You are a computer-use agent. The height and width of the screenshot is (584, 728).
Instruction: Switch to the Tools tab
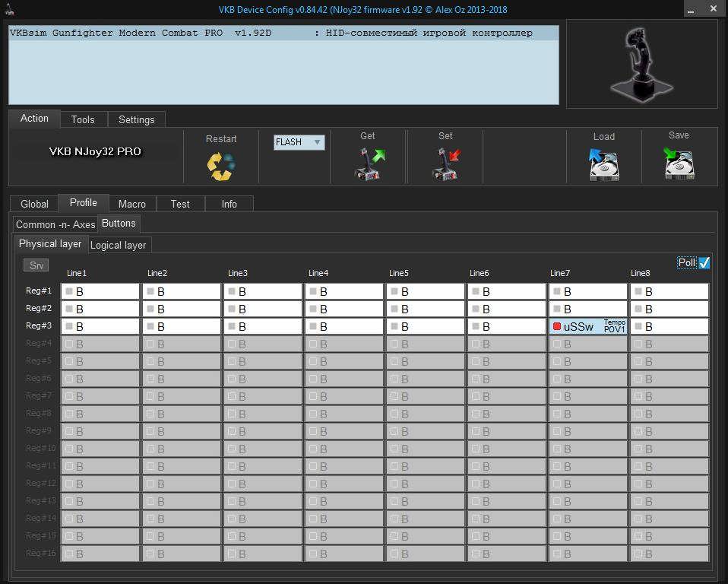click(x=83, y=120)
